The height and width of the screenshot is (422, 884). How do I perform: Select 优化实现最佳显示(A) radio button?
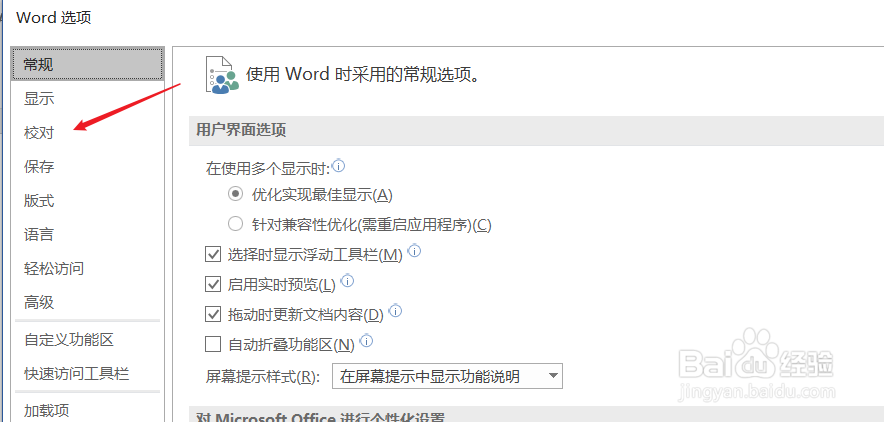pos(235,194)
